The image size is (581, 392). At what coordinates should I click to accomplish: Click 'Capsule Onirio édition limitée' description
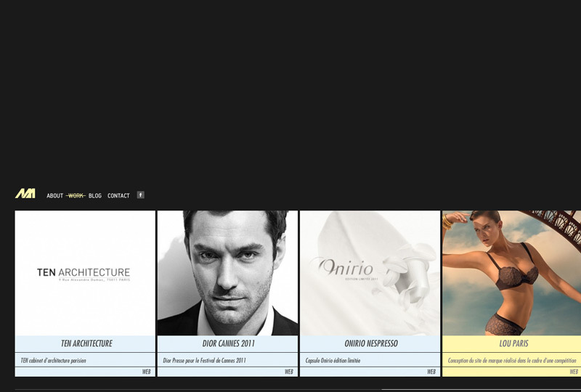coord(333,360)
